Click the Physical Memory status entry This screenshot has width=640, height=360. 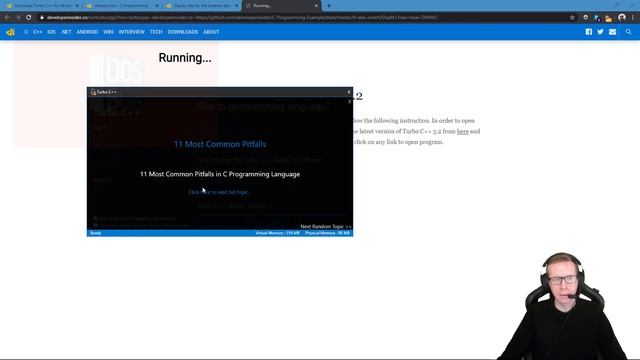click(x=327, y=233)
